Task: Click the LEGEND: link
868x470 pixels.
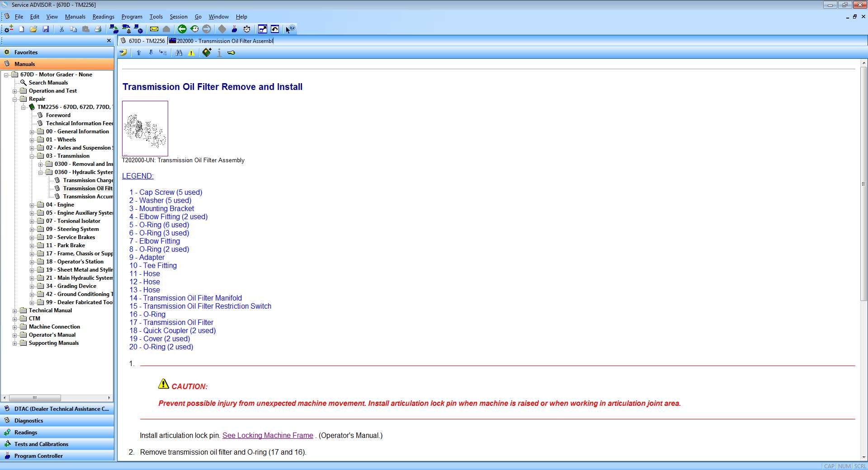Action: coord(138,176)
